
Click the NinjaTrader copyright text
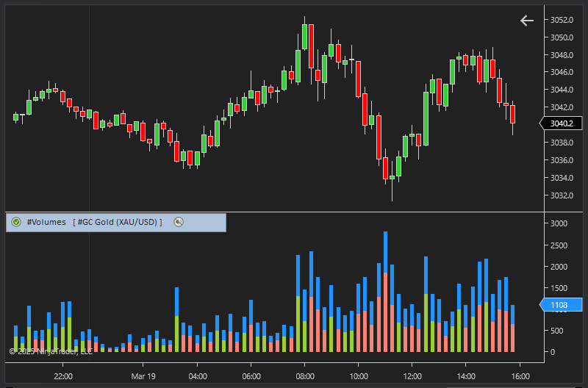(50, 351)
